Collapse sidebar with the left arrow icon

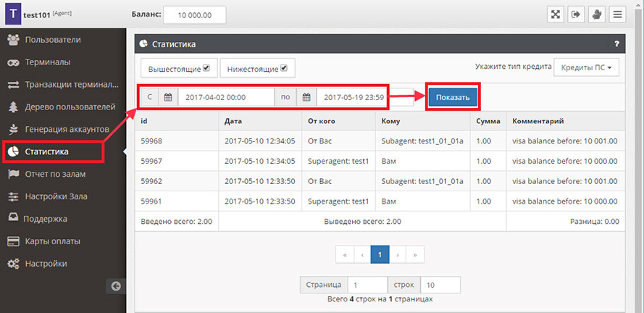(114, 286)
